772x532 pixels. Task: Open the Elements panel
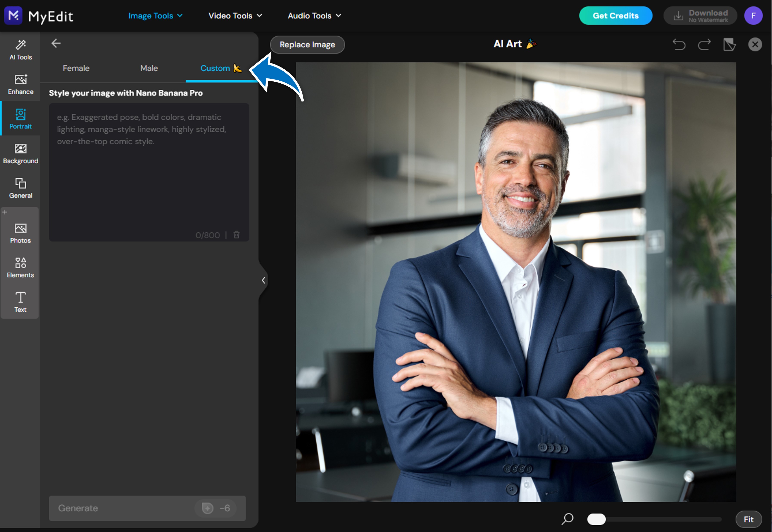coord(20,267)
